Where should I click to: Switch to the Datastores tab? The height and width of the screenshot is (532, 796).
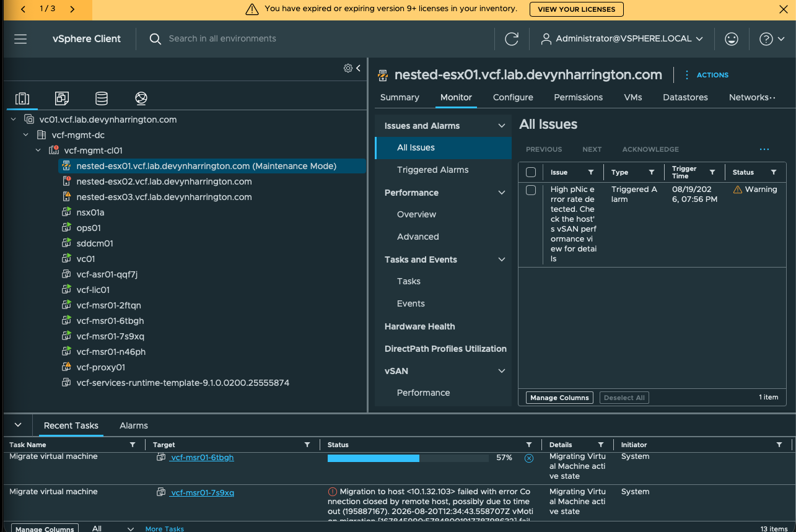tap(685, 97)
